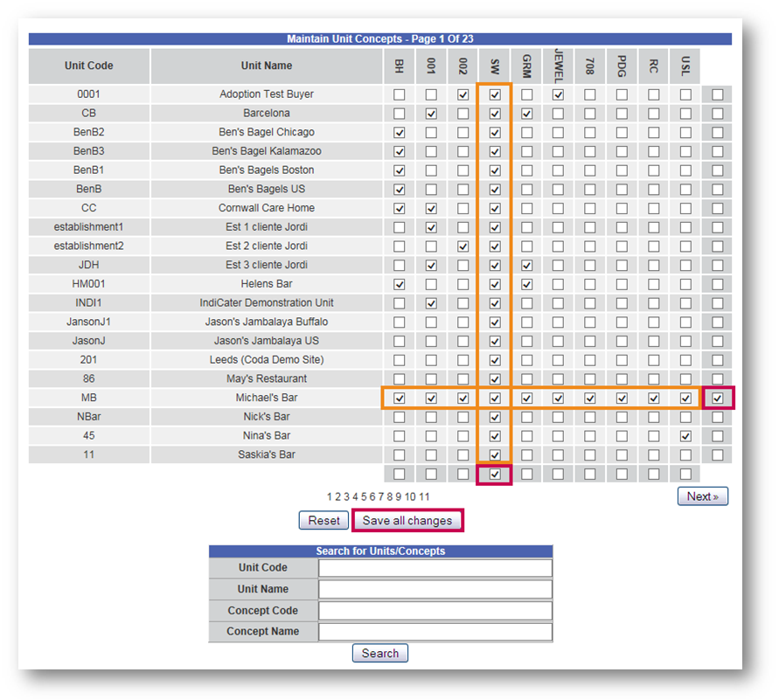The image size is (779, 700).
Task: Open page 2 in the pagination links
Action: coord(338,496)
